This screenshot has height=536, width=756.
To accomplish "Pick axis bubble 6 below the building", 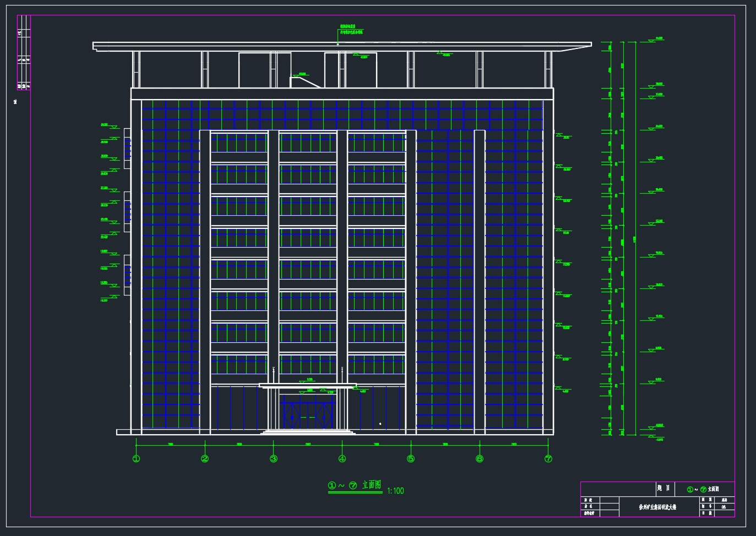I will coord(480,459).
